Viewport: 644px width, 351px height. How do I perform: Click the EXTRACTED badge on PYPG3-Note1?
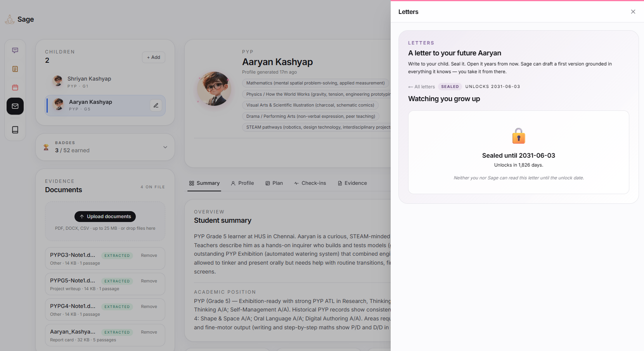pos(117,256)
